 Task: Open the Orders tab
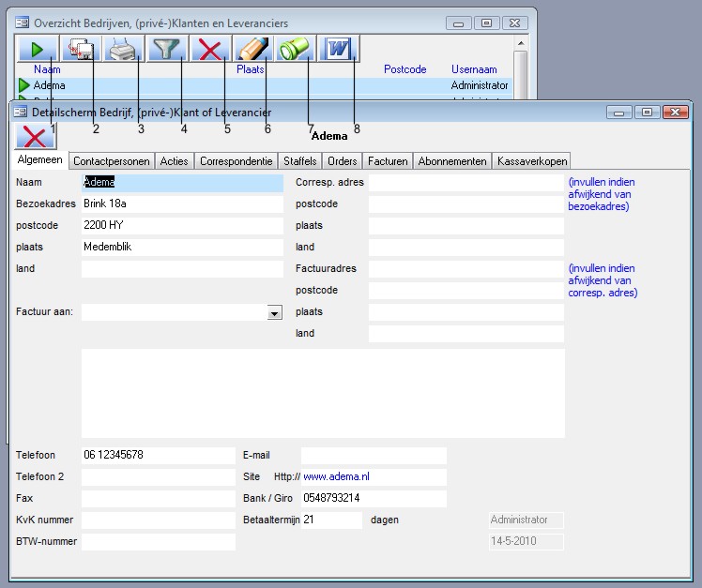(342, 161)
